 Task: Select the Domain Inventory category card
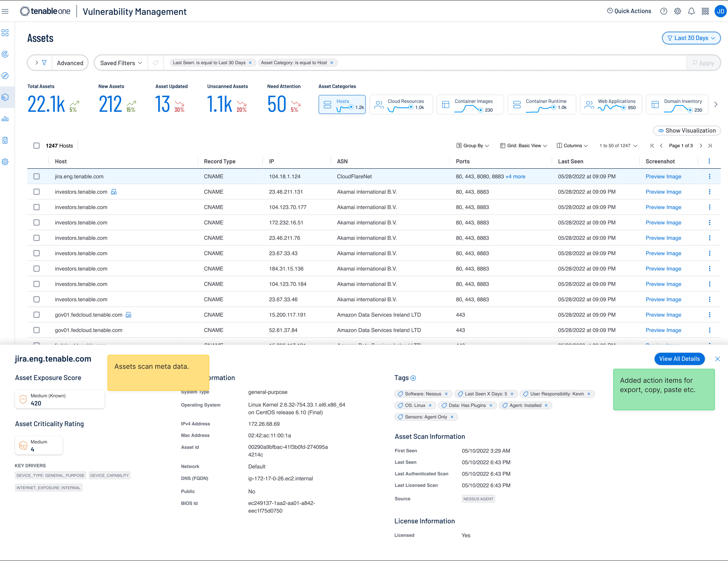point(677,104)
